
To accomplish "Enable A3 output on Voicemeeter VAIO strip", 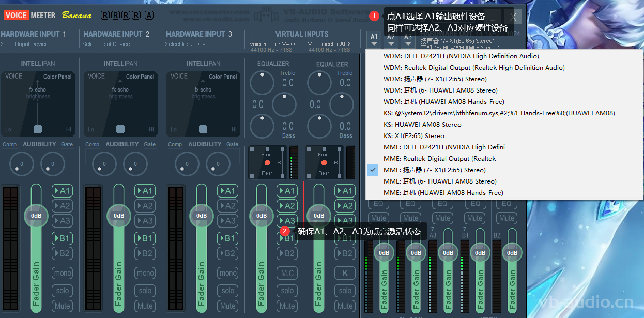I will 286,221.
